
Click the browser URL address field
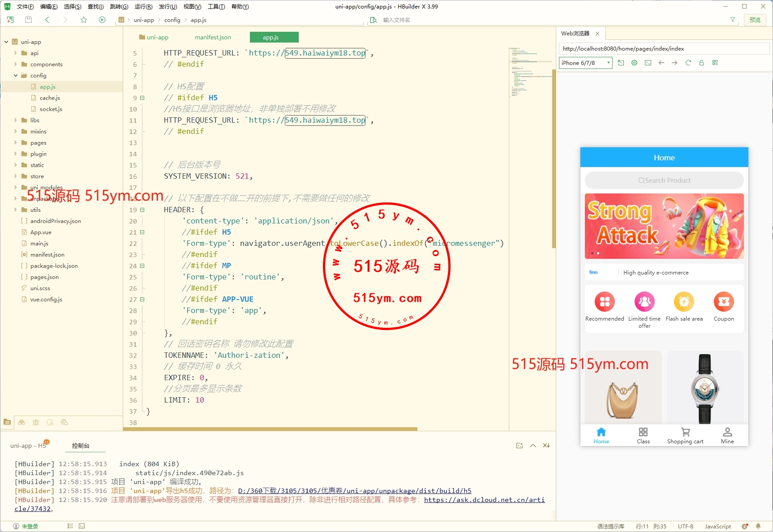tap(664, 49)
